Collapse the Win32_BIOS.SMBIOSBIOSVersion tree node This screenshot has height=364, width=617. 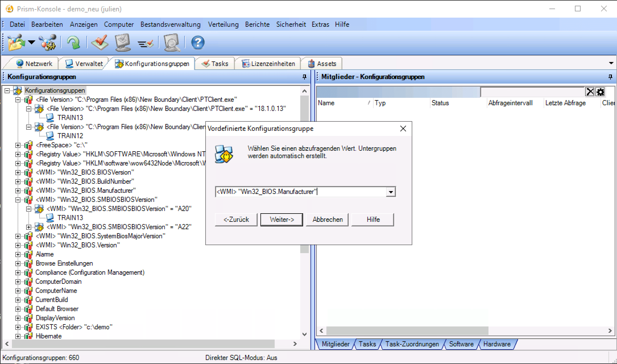[18, 200]
